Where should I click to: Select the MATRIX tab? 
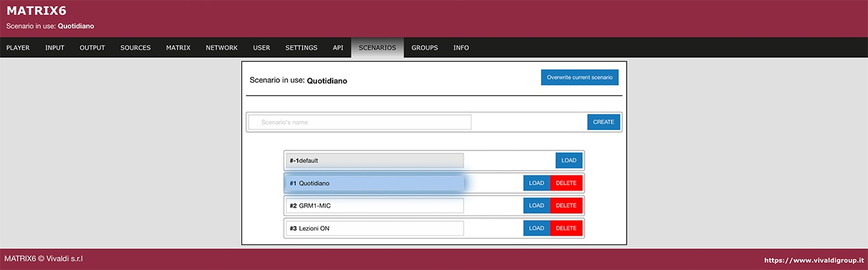click(178, 48)
